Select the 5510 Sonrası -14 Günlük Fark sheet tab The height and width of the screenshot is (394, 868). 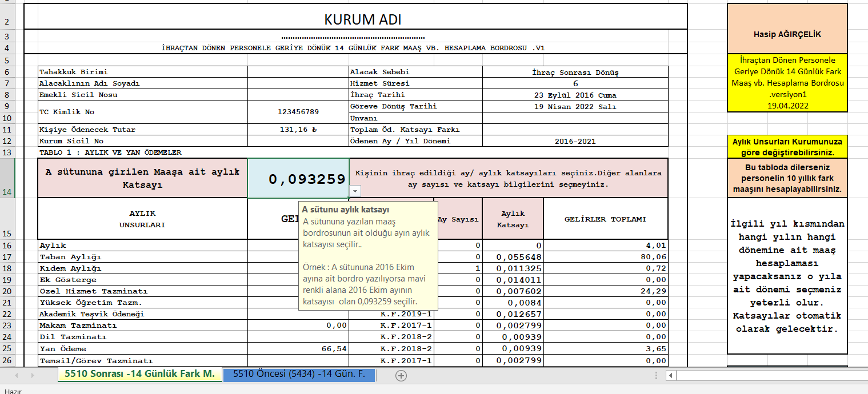tap(139, 375)
